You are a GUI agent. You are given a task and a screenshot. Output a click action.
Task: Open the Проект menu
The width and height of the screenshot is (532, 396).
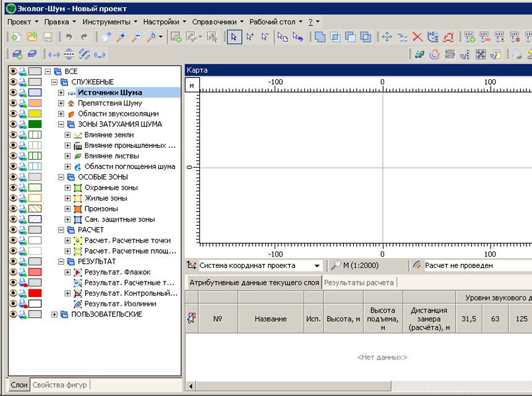(22, 22)
